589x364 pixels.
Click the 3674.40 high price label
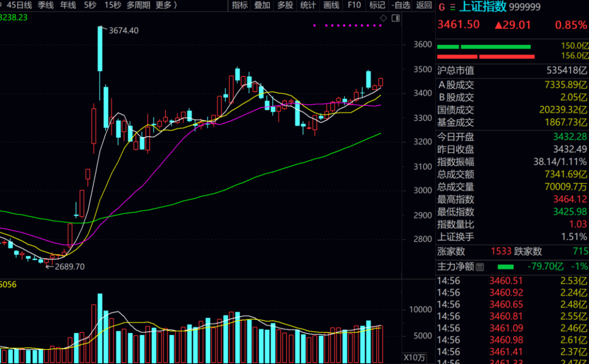pos(124,31)
